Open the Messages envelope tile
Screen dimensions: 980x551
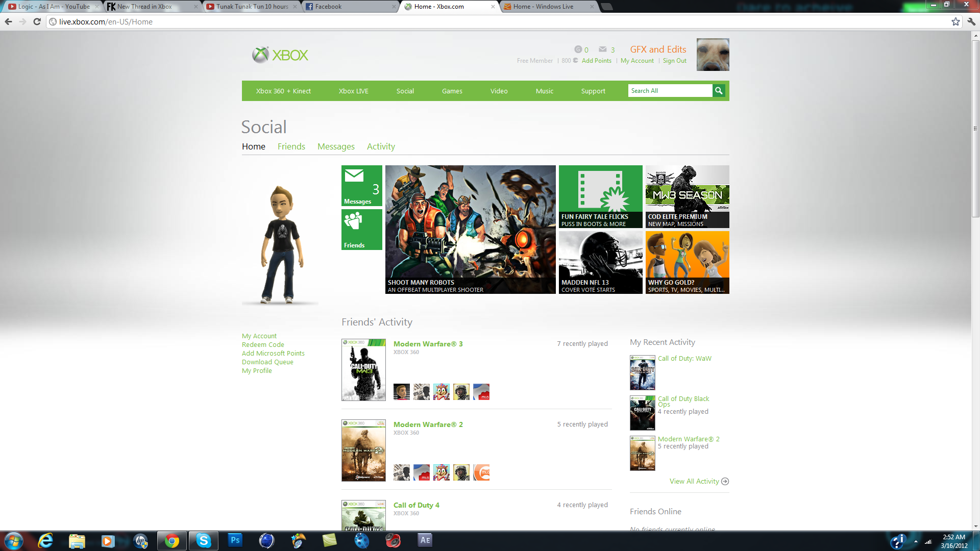[361, 186]
